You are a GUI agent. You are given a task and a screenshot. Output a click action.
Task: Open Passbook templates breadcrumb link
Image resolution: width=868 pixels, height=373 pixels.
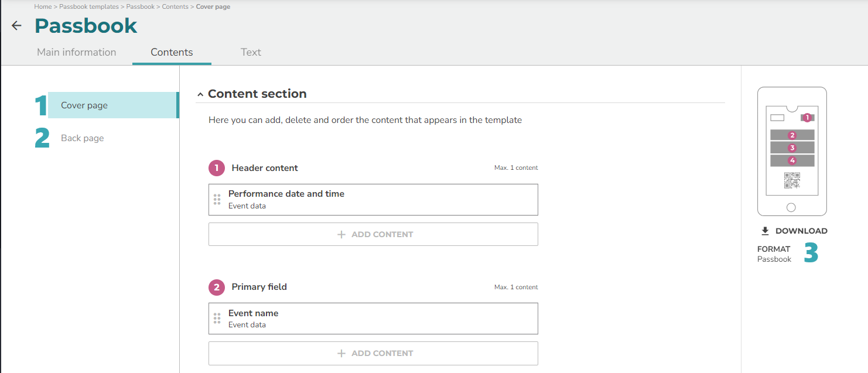point(89,7)
